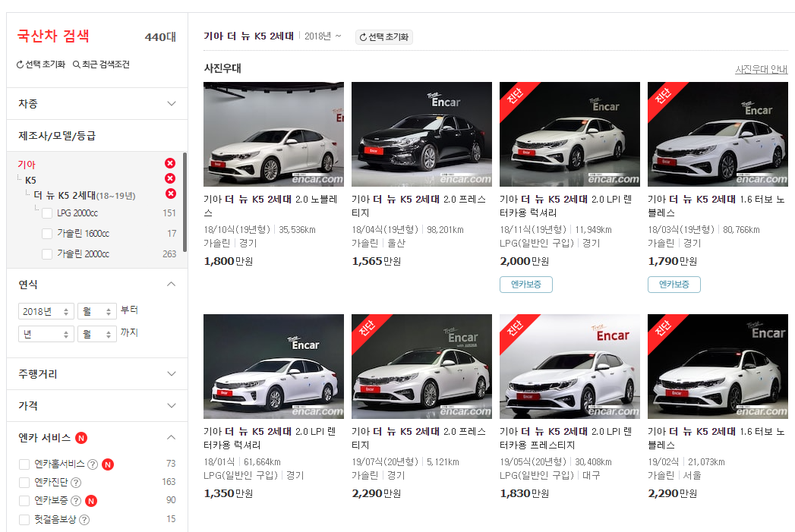Viewport: 795px width, 532px height.
Task: Click 선택 초기화 in the sidebar
Action: (41, 65)
